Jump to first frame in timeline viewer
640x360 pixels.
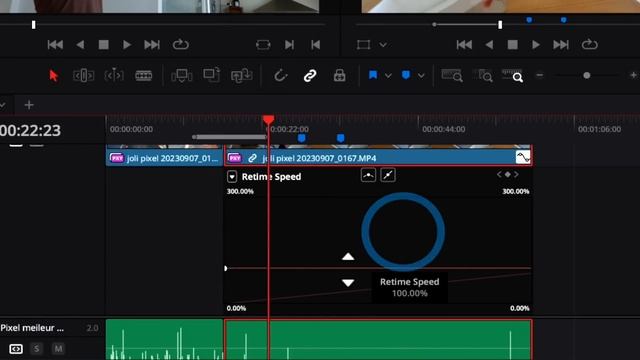(464, 44)
